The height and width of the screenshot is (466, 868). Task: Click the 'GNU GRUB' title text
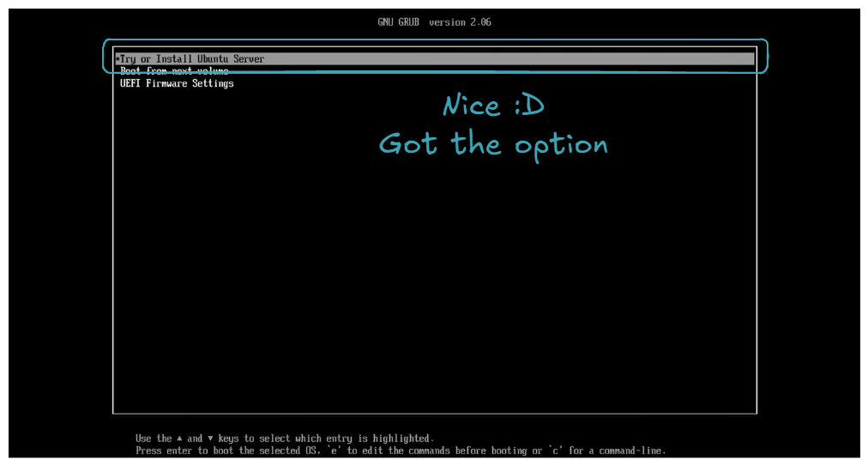tap(401, 21)
